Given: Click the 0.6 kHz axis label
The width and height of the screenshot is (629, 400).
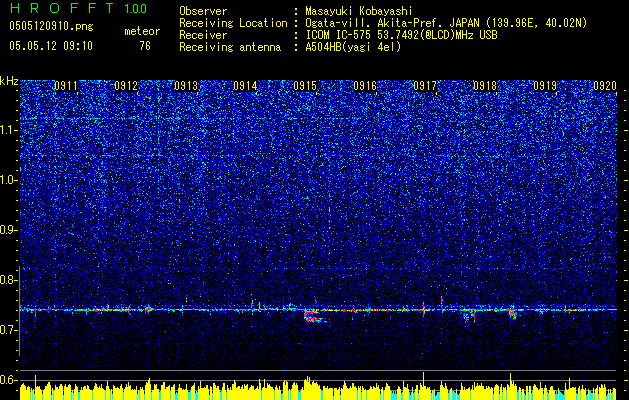Looking at the screenshot, I should point(9,380).
